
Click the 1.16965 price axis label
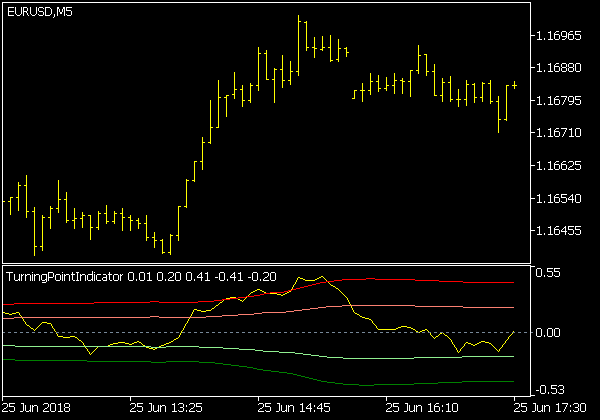[560, 37]
